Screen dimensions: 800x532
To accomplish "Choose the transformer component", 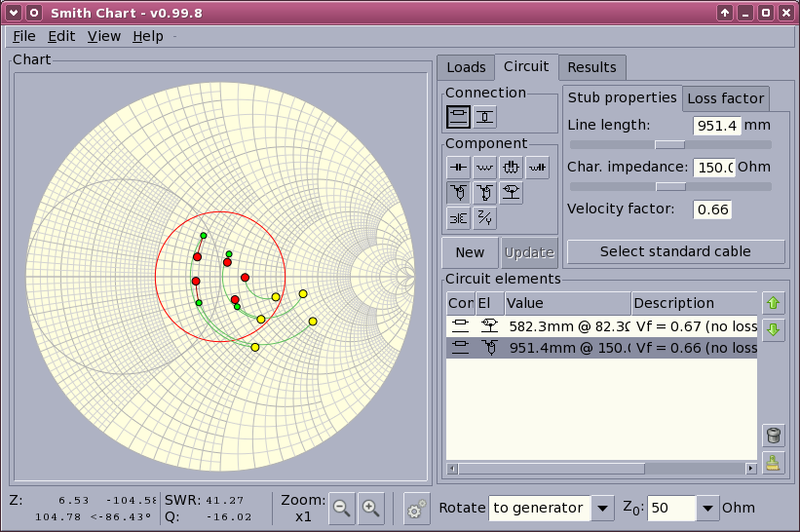I will [x=458, y=218].
